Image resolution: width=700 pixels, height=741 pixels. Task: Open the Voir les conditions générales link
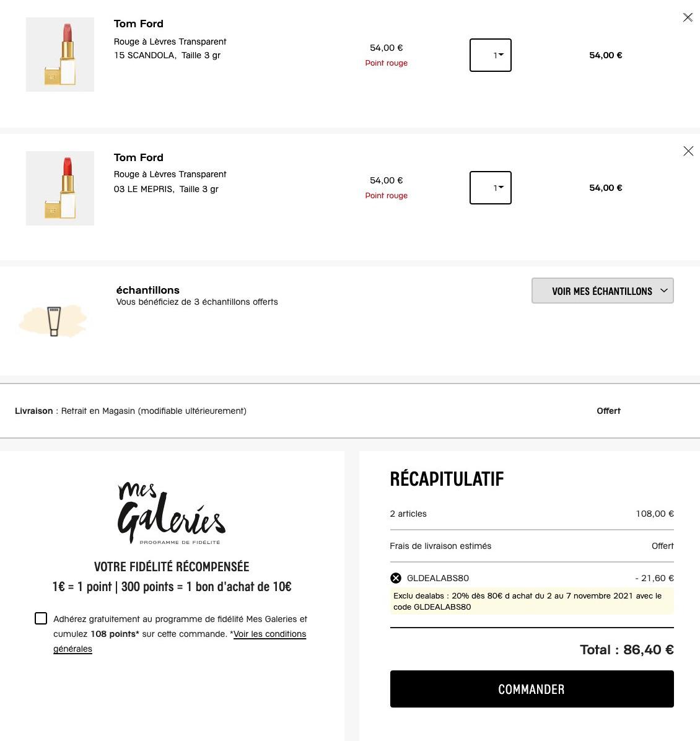[x=269, y=634]
